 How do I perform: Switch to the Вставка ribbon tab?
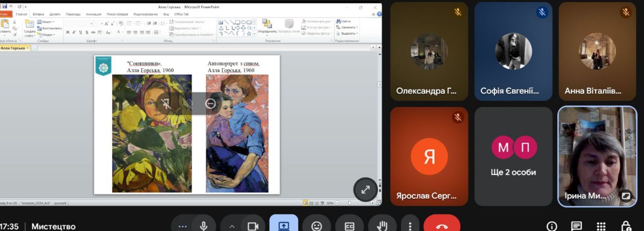[38, 14]
